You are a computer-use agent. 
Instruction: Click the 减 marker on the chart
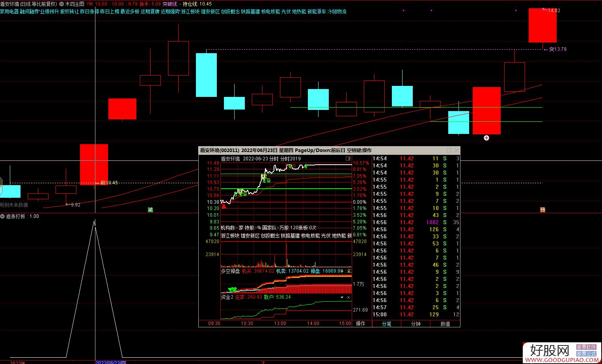point(150,210)
